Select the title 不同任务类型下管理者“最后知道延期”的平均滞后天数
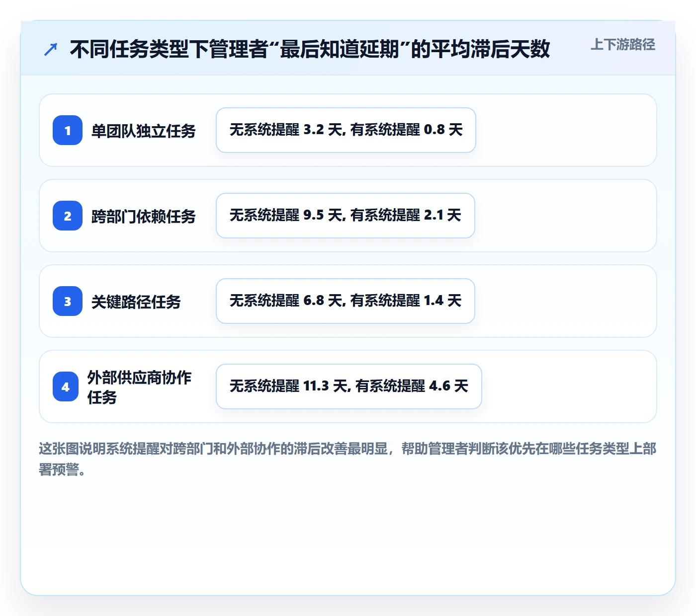Screen dimensions: 696x616 pyautogui.click(x=310, y=49)
